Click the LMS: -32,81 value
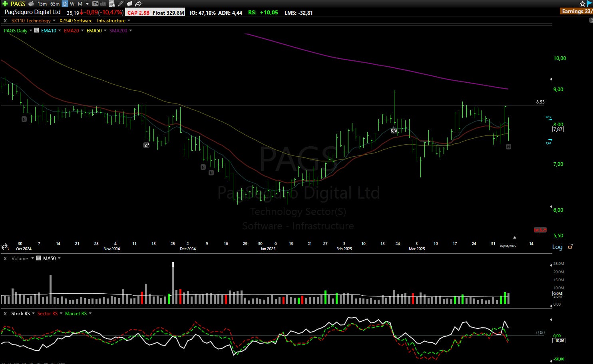This screenshot has width=593, height=364. pos(298,13)
